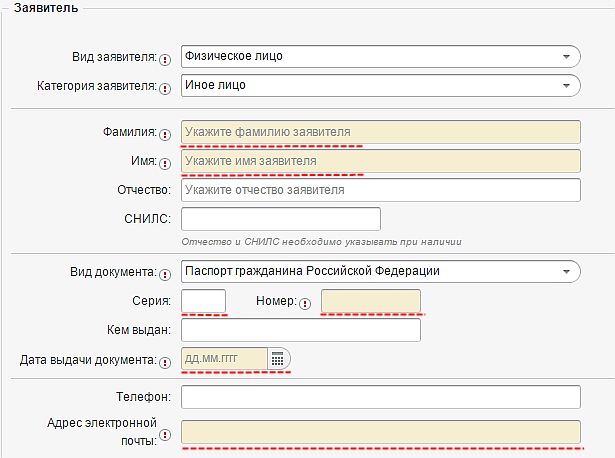Click the required marker beside Дата выдачи документа
The height and width of the screenshot is (458, 615).
pyautogui.click(x=165, y=361)
